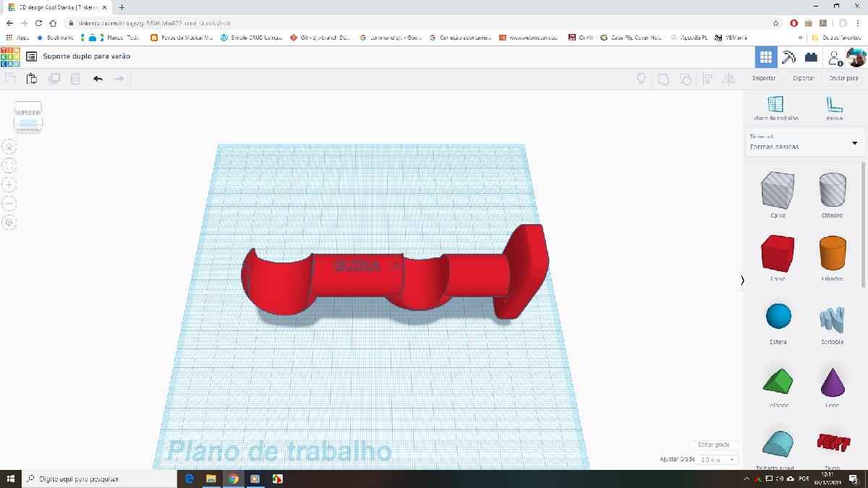868x488 pixels.
Task: Collapse the shapes panel with the side chevron
Action: click(742, 280)
